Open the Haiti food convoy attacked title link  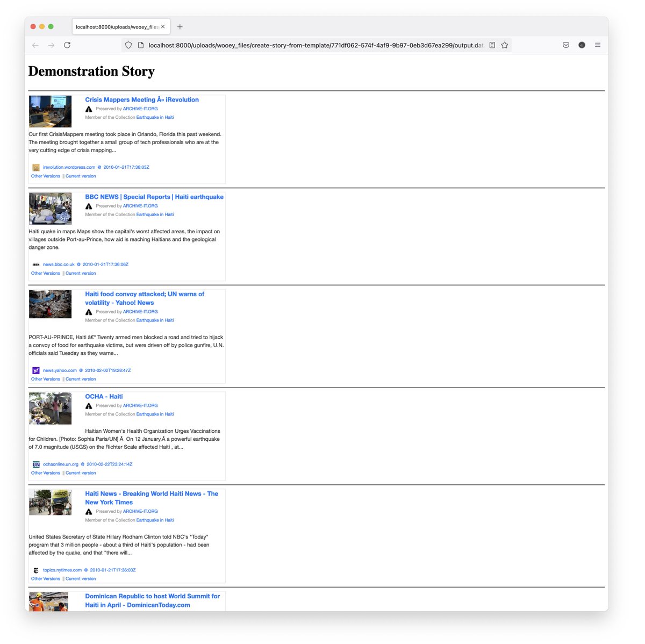point(145,298)
